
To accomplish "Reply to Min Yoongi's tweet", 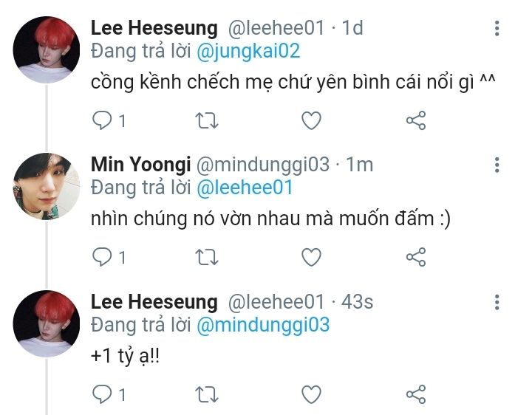I will pos(102,257).
